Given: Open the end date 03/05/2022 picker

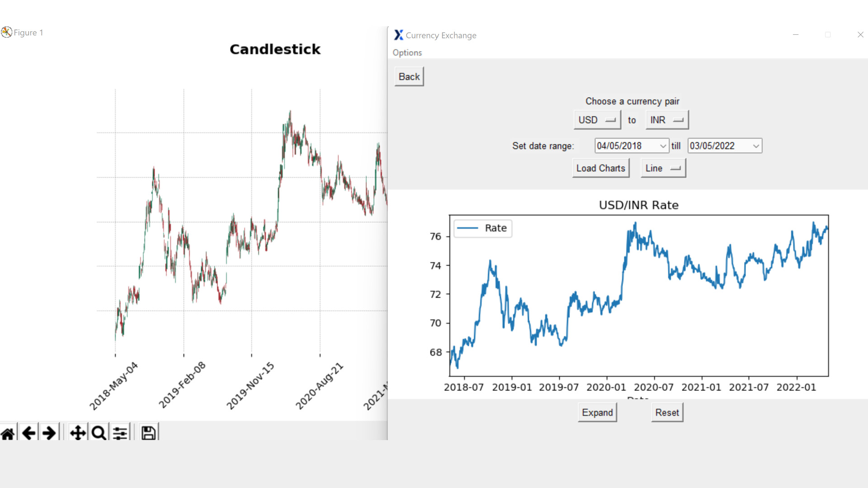Looking at the screenshot, I should point(725,145).
